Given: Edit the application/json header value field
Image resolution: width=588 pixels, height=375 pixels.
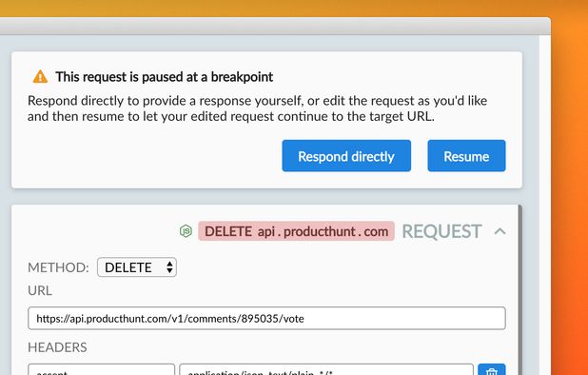Looking at the screenshot, I should [326, 369].
